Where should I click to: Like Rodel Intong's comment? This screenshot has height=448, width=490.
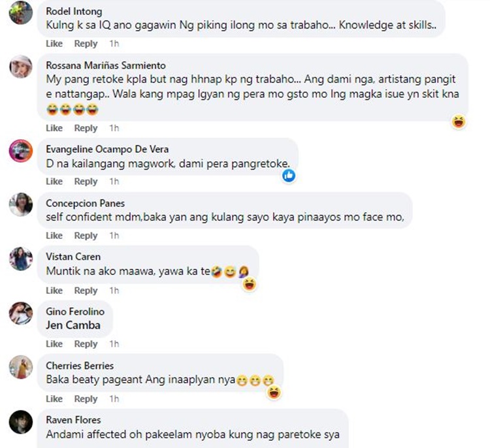coord(54,43)
